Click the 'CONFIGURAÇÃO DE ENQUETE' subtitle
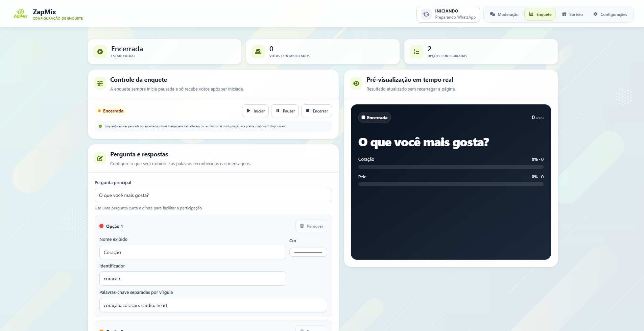The height and width of the screenshot is (331, 644). [58, 19]
